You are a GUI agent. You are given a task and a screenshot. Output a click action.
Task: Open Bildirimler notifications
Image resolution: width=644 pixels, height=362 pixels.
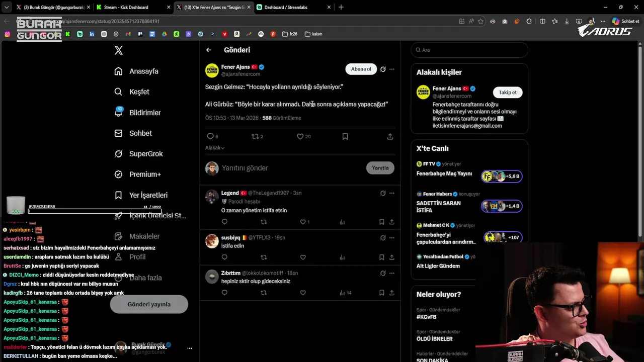click(x=137, y=113)
